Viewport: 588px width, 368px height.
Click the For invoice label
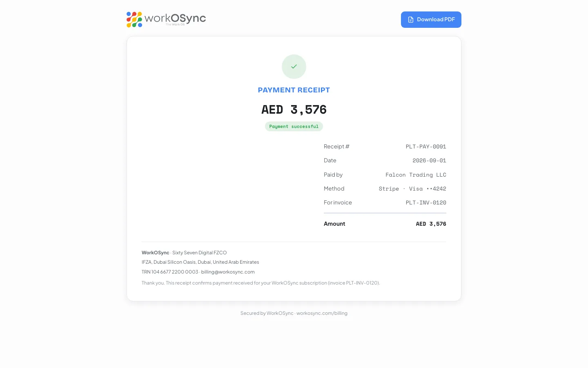[338, 203]
